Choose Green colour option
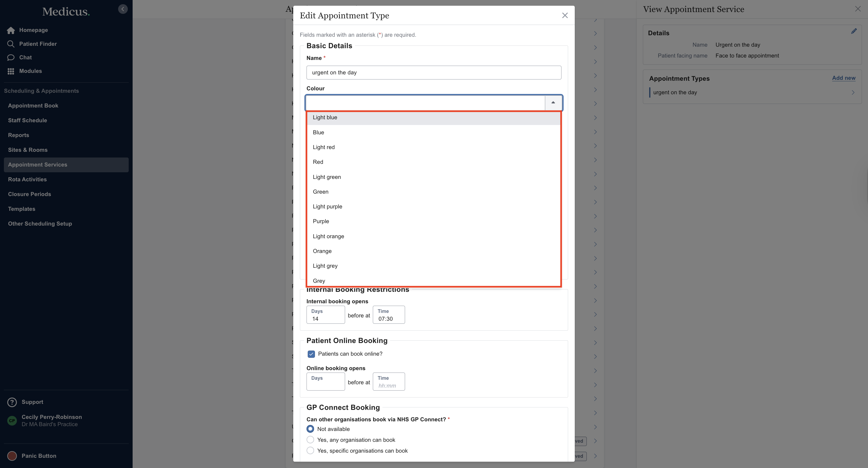 tap(433, 192)
